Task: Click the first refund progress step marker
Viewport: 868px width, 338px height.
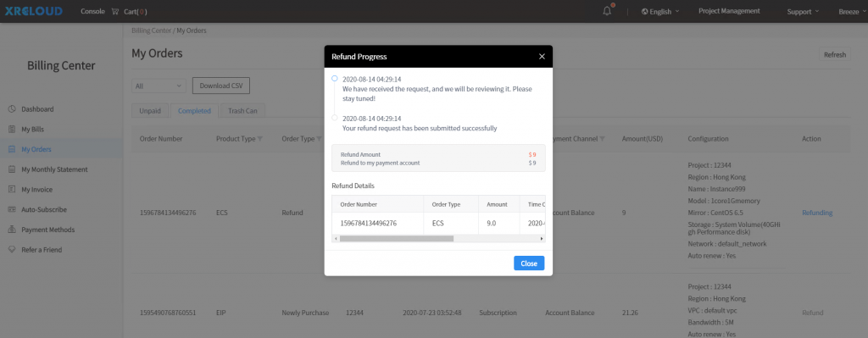Action: pos(334,79)
